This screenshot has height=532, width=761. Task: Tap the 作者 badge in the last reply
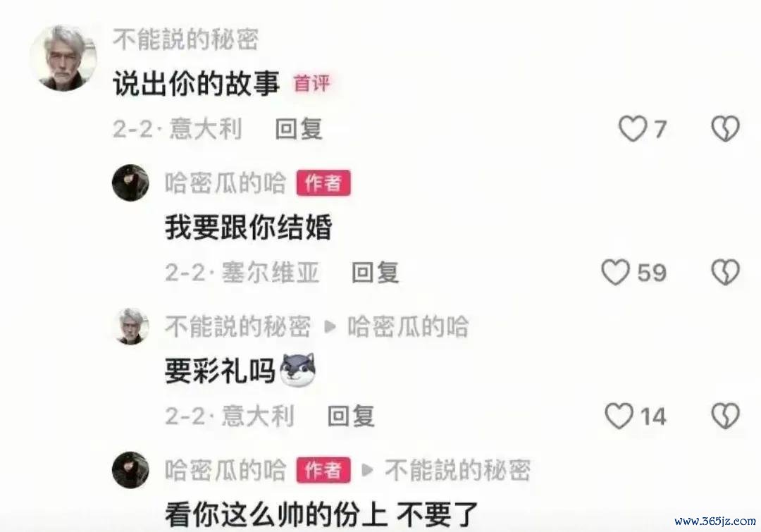pyautogui.click(x=323, y=470)
